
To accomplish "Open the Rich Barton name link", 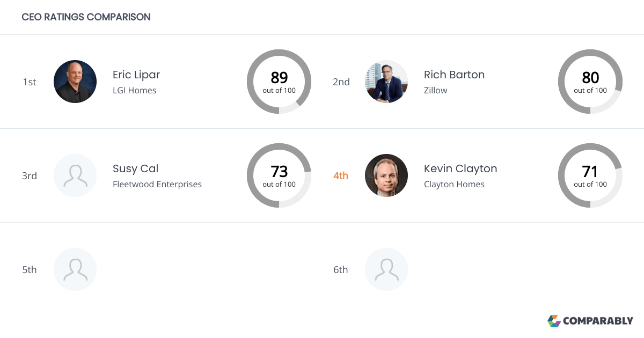I will point(454,75).
